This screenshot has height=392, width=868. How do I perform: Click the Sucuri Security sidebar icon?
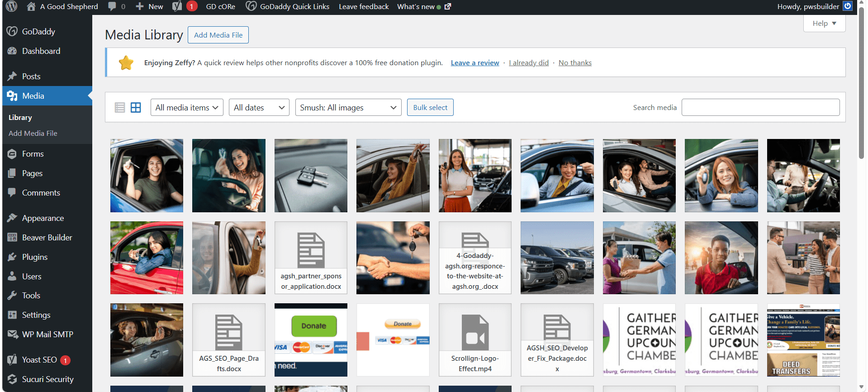(12, 379)
